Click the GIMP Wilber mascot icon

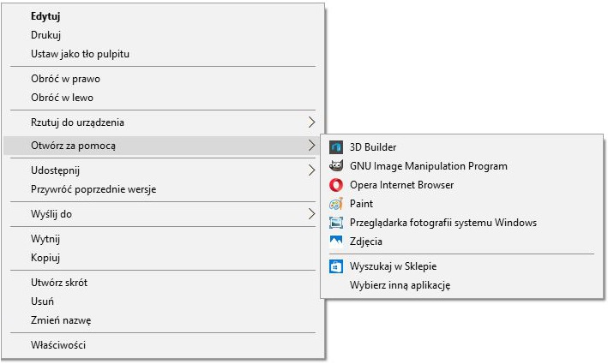[336, 166]
